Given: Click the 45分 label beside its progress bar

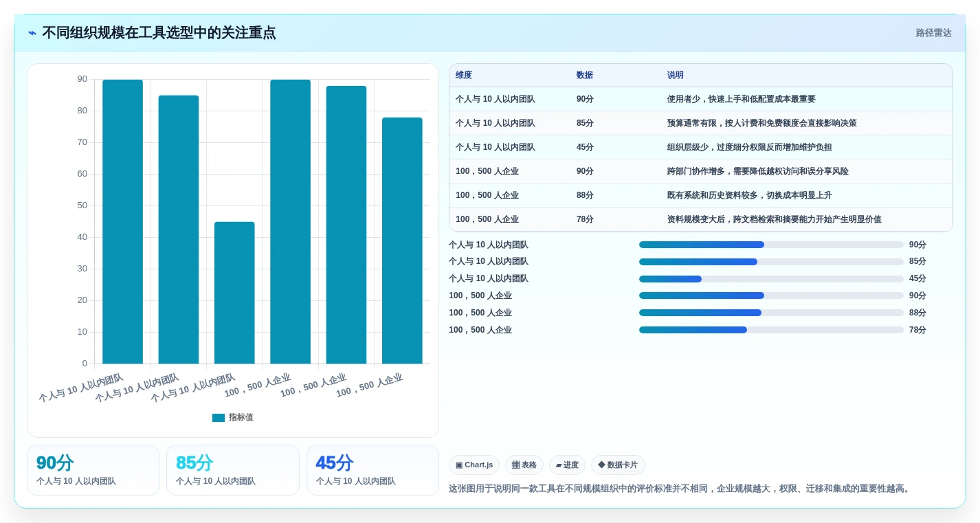Looking at the screenshot, I should click(917, 279).
